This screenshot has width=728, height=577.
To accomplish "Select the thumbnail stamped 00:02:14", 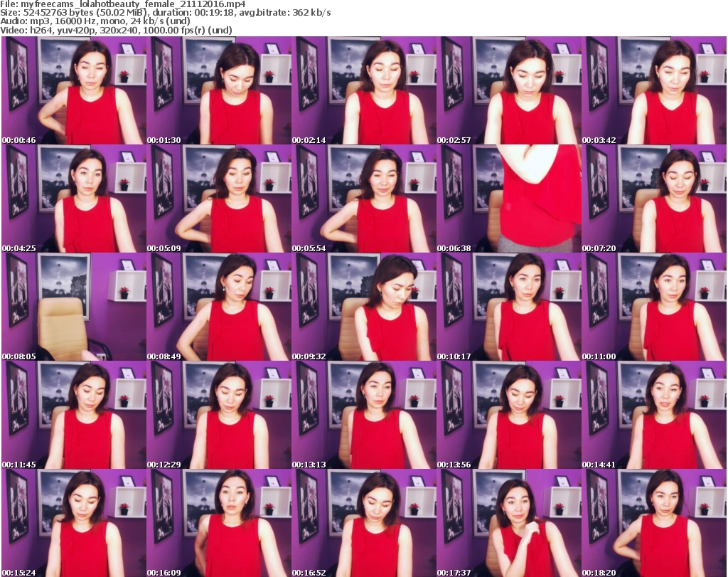I will (x=363, y=90).
